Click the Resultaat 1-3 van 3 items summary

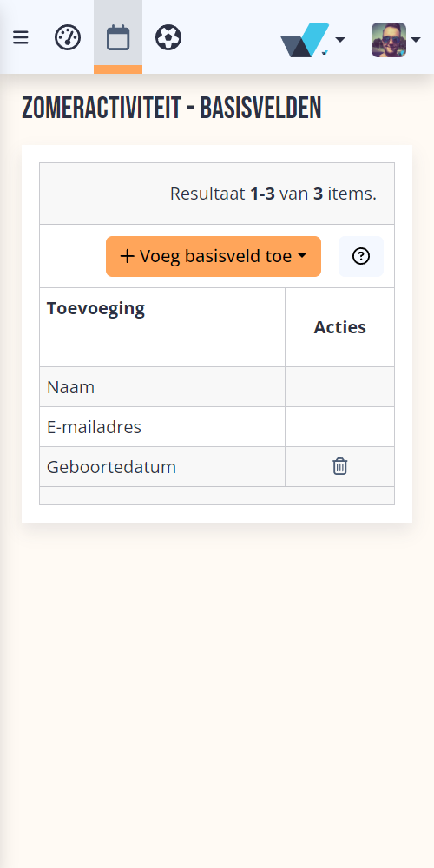[273, 194]
